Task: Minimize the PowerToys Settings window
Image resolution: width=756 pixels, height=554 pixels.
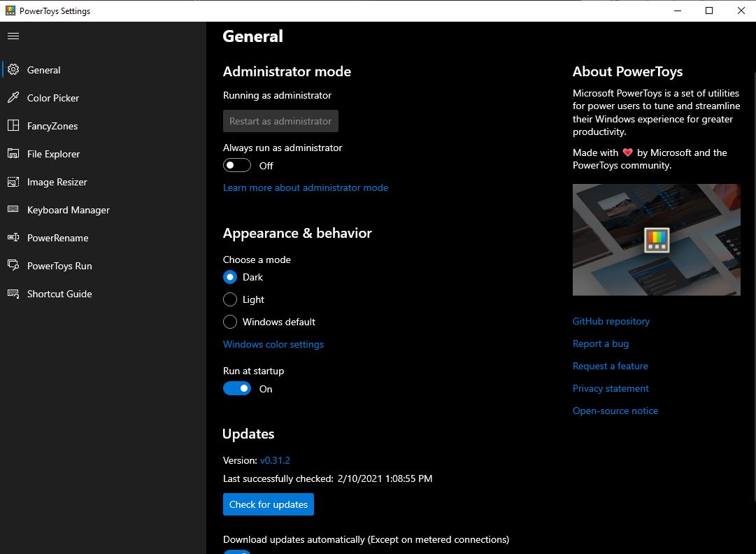Action: [x=678, y=10]
